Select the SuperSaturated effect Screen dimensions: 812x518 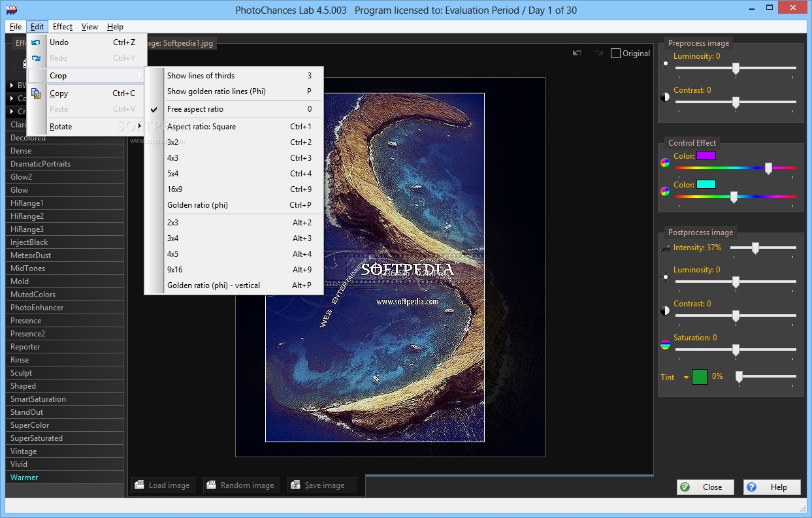[x=65, y=438]
